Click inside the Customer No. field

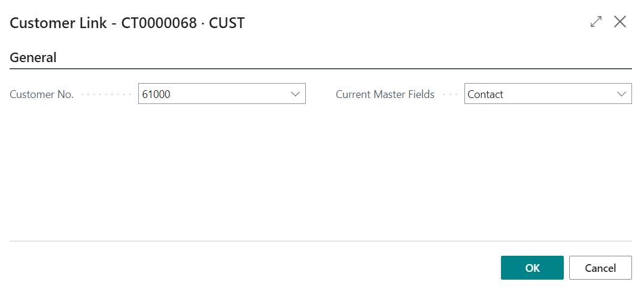tap(222, 93)
